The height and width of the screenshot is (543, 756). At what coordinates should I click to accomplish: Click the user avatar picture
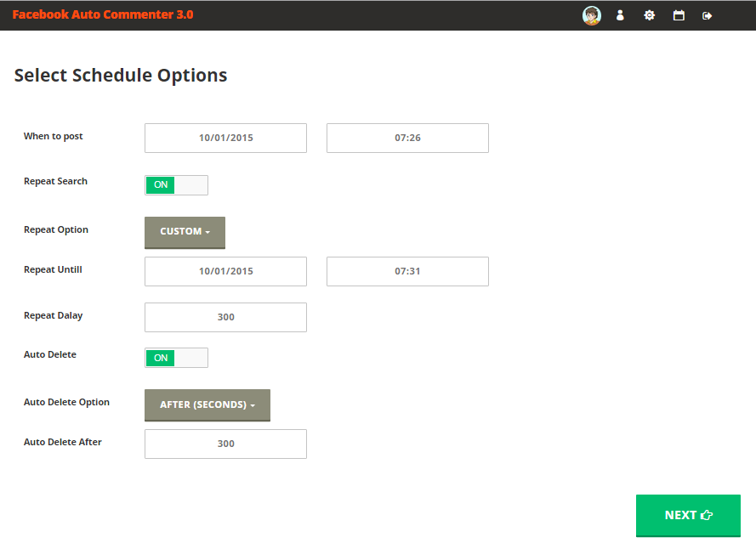point(591,15)
